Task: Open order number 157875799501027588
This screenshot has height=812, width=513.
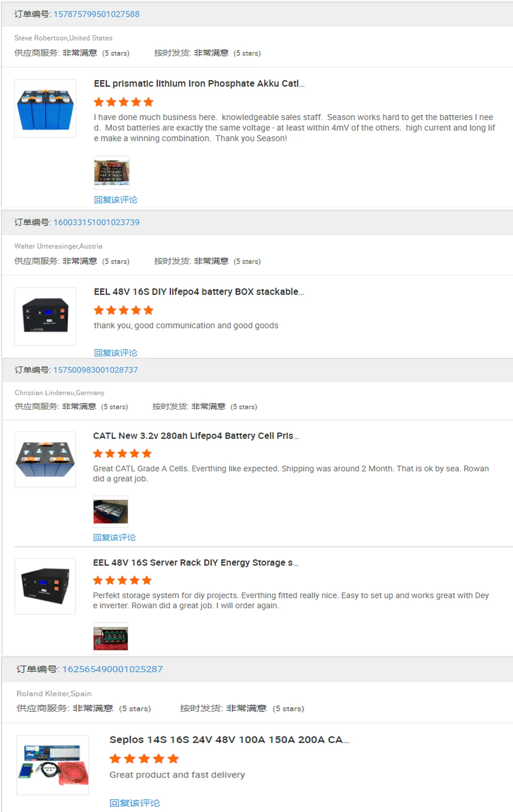Action: 96,14
